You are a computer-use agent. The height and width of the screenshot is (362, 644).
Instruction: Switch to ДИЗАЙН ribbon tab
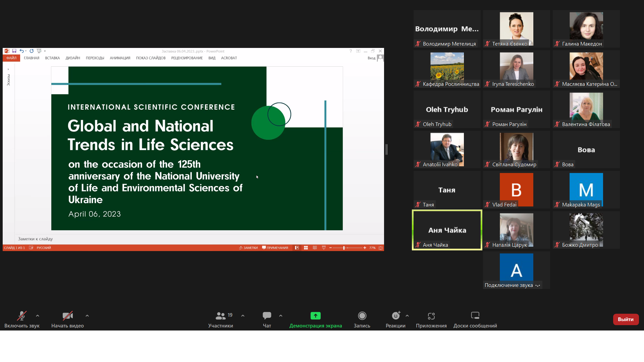(73, 58)
